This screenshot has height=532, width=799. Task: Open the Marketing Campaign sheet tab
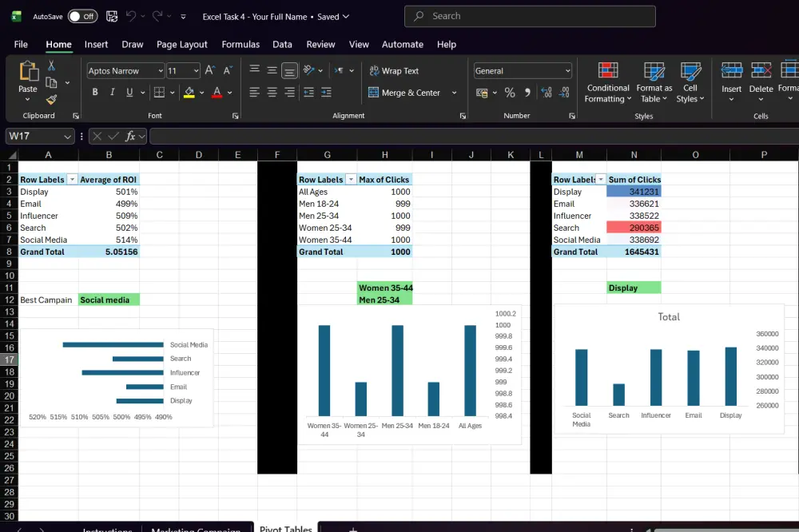196,529
